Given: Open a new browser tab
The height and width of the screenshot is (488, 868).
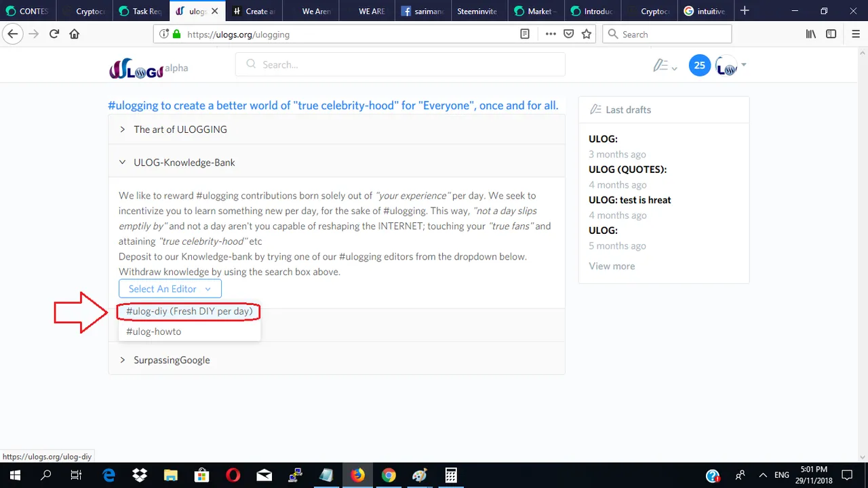Looking at the screenshot, I should point(745,11).
